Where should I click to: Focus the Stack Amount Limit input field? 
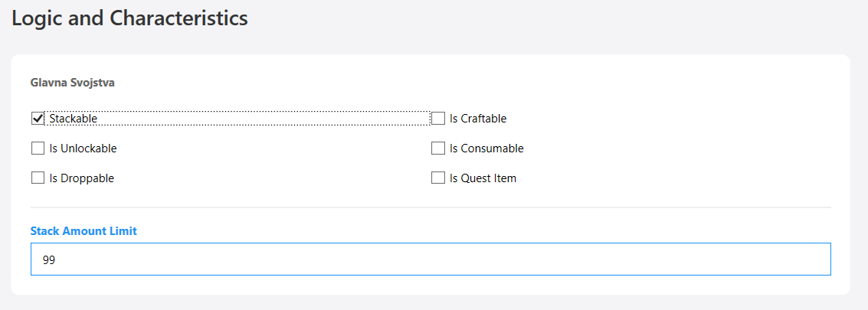click(x=431, y=259)
